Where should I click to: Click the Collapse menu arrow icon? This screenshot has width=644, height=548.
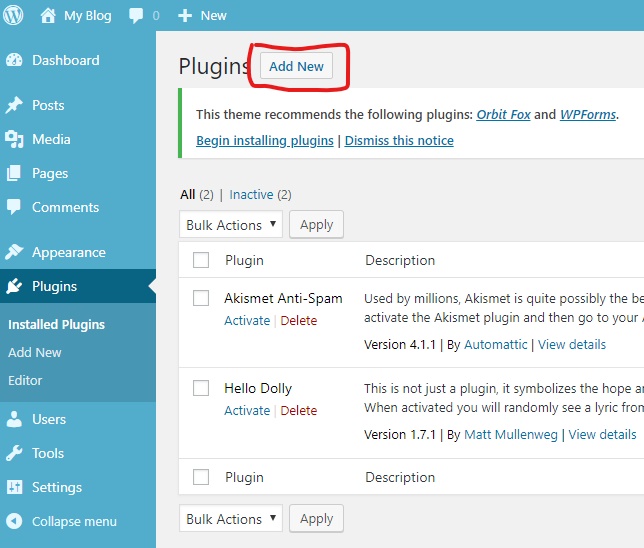[14, 521]
